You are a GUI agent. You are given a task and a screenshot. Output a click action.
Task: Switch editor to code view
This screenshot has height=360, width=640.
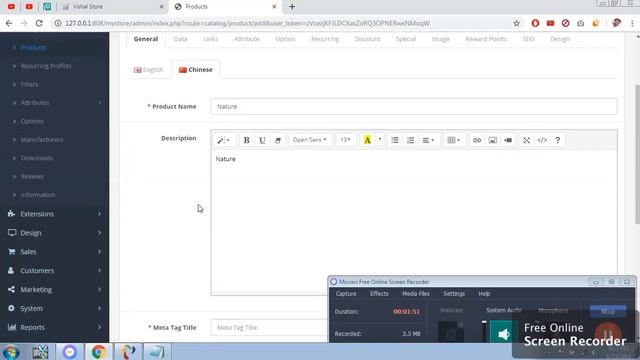[542, 140]
